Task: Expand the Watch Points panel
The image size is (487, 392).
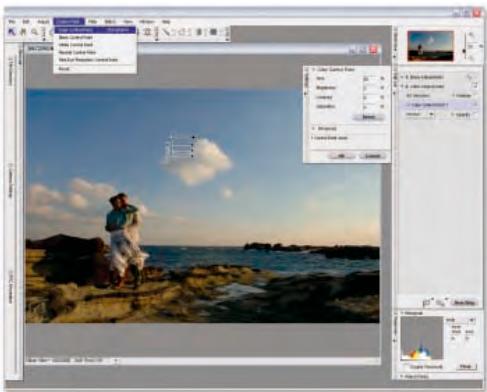Action: [x=403, y=376]
